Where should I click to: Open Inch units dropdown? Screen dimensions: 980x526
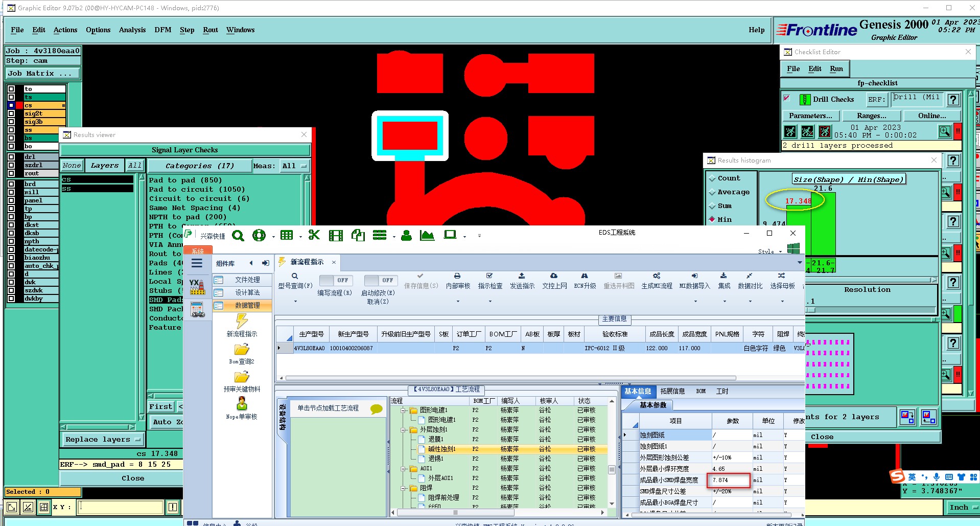click(962, 507)
